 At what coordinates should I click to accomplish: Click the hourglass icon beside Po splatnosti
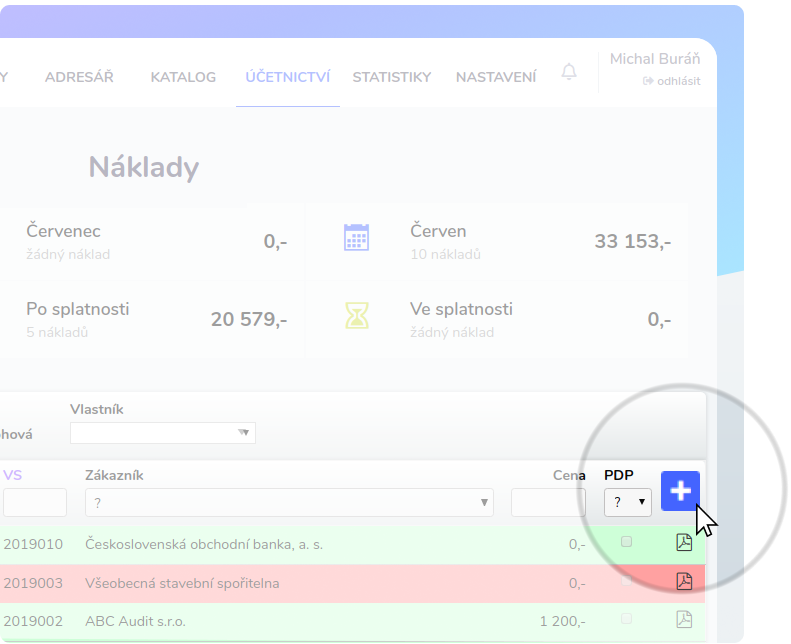point(356,315)
